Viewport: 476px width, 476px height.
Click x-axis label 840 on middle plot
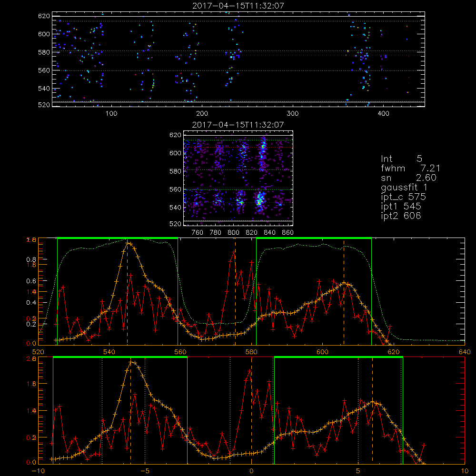(269, 233)
